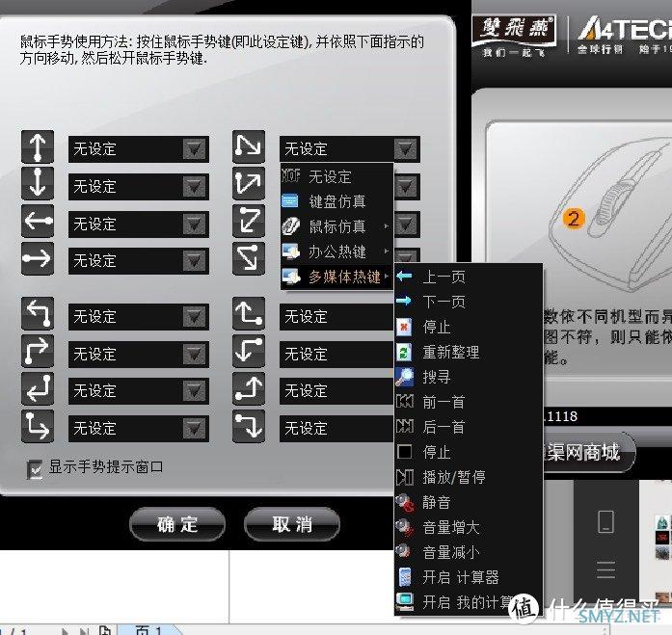Select 键盘仿真 menu item
672x635 pixels.
tap(336, 200)
